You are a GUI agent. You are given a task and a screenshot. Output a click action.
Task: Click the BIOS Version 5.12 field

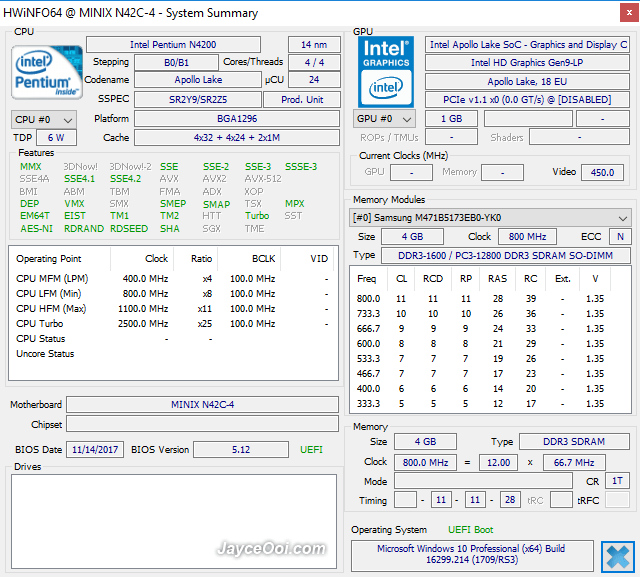point(241,450)
